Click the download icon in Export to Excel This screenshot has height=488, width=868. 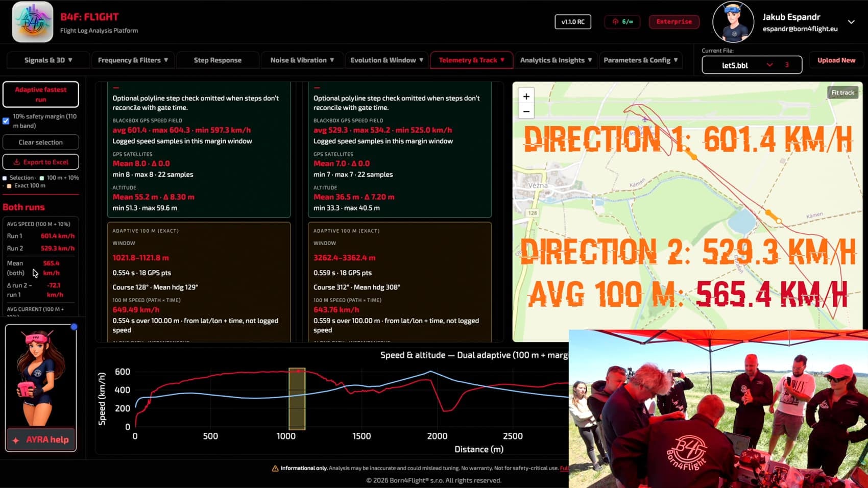[17, 162]
